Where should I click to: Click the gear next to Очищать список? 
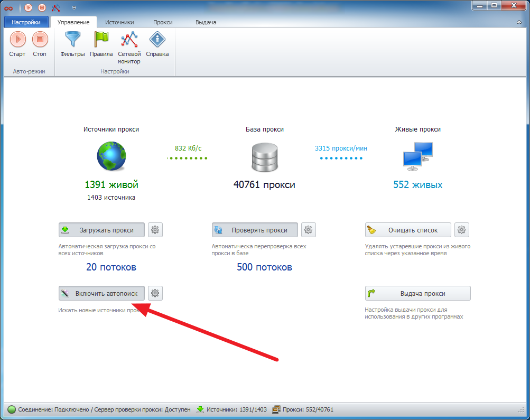[x=462, y=230]
